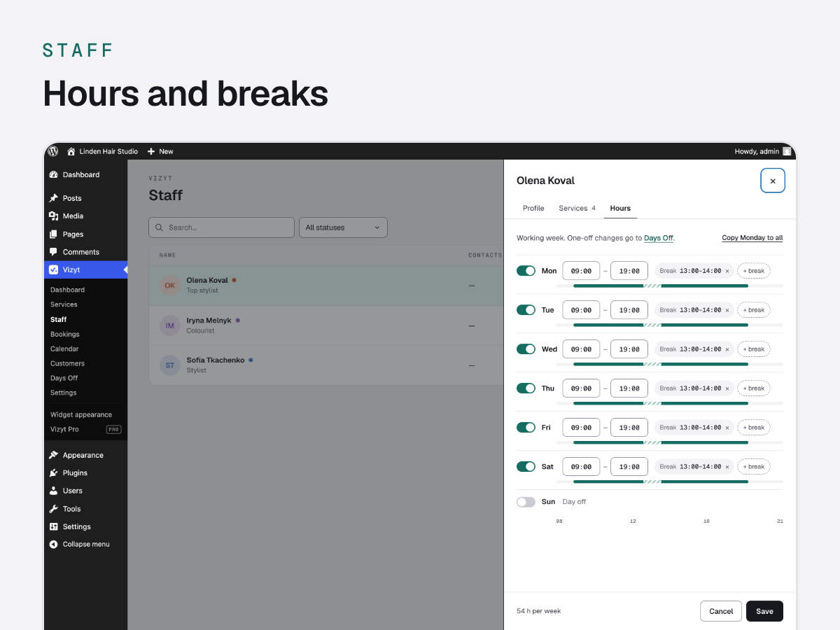Remove Thursday break 13:00-14:00
This screenshot has height=630, width=840.
[x=727, y=388]
